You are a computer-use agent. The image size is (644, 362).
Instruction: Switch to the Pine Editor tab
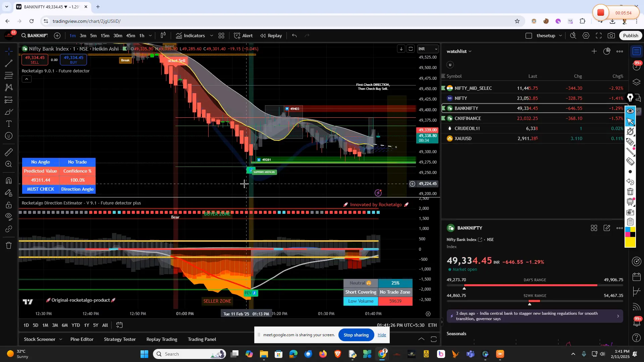click(x=82, y=339)
